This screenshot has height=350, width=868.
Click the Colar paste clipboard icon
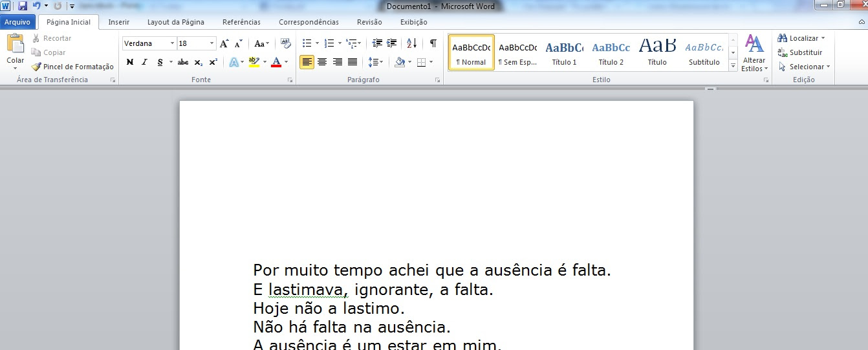pyautogui.click(x=16, y=44)
